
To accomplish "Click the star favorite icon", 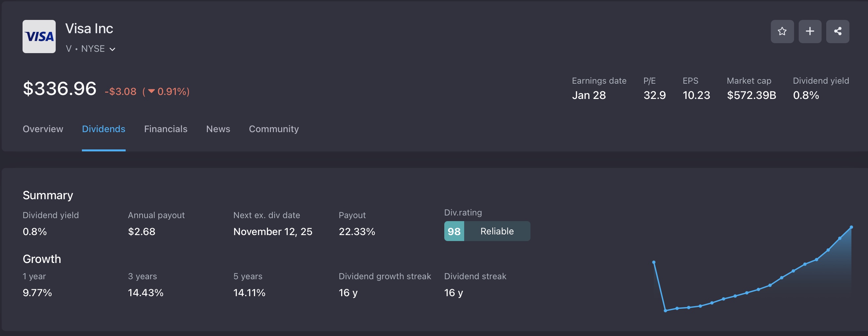I will coord(782,31).
